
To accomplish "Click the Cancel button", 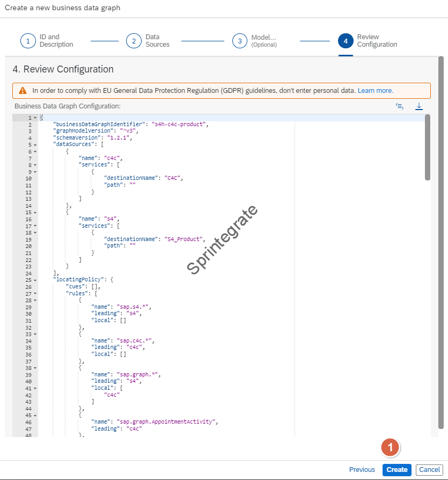I will click(x=429, y=470).
